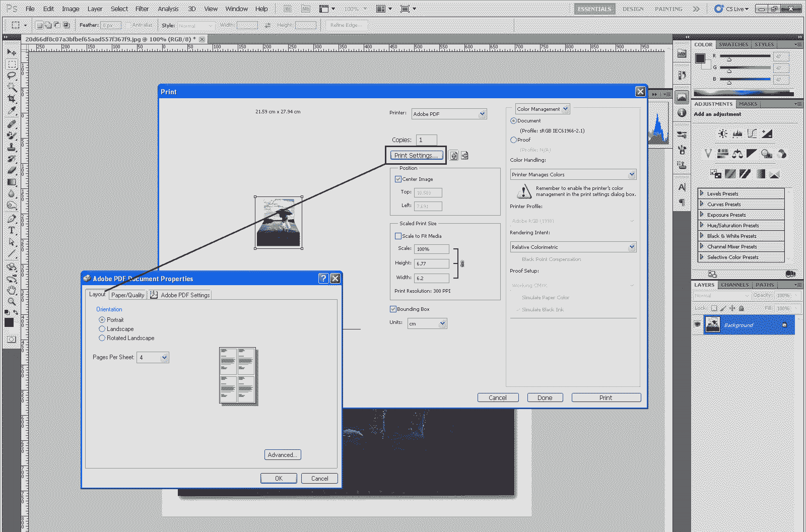Select the Crop tool in the toolbox
The image size is (806, 532).
click(11, 99)
